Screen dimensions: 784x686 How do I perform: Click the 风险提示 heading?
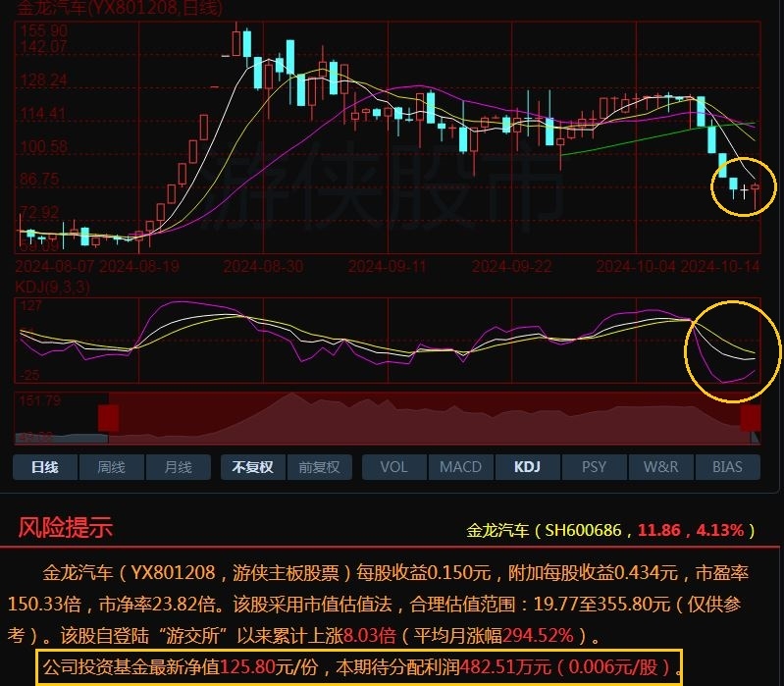(x=66, y=528)
